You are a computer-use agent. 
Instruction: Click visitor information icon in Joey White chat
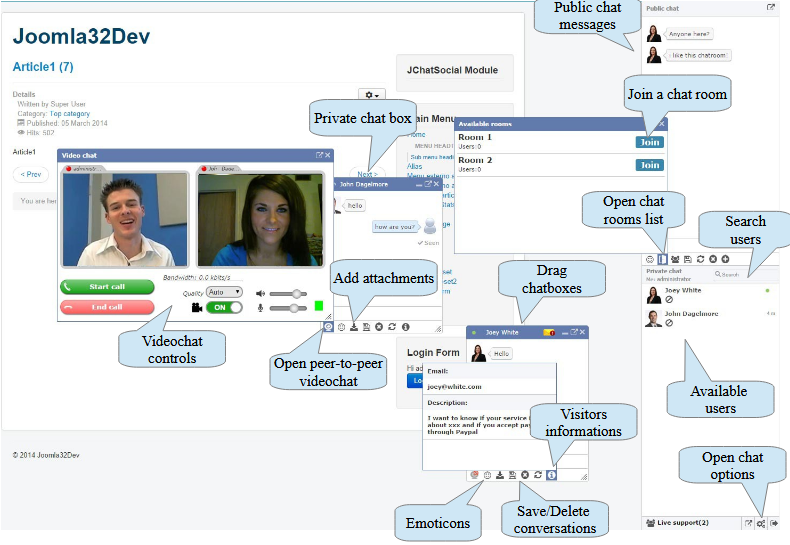coord(551,474)
